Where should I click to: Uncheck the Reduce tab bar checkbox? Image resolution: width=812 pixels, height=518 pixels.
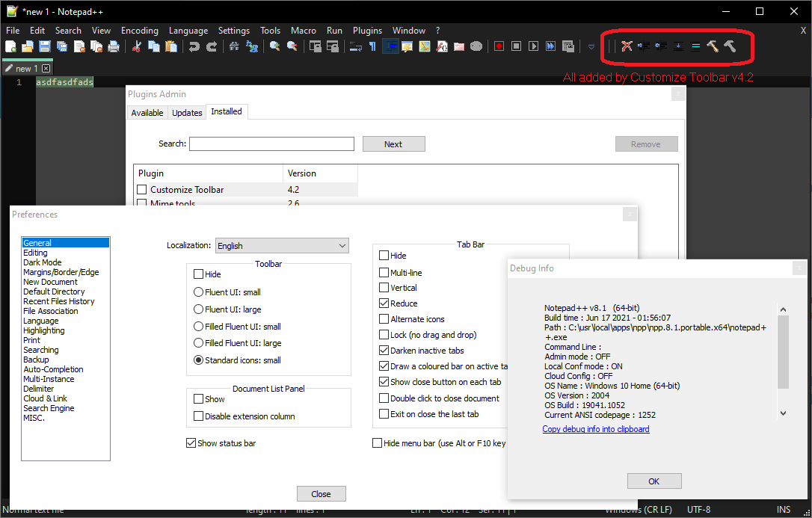point(384,303)
